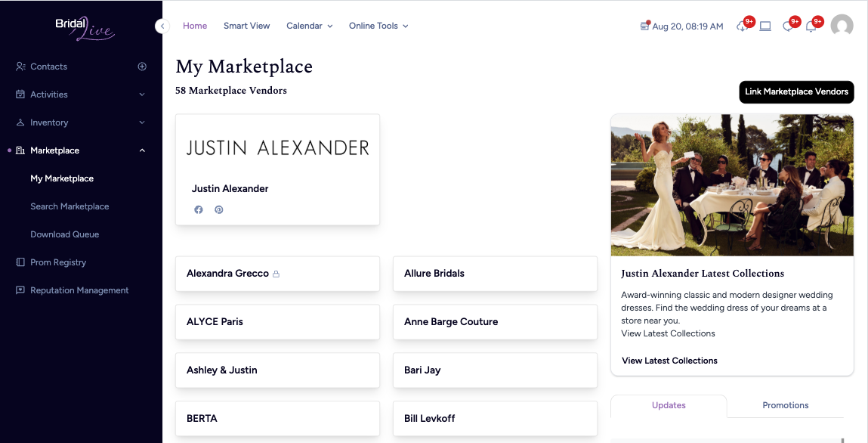The height and width of the screenshot is (443, 868).
Task: Click the Prom Registry icon
Action: 20,262
